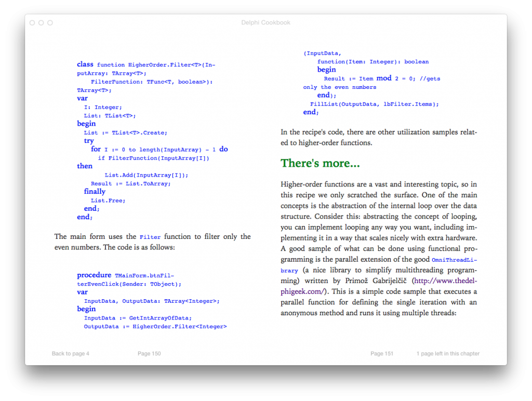
Task: Click the Page 150 footer label
Action: 149,354
